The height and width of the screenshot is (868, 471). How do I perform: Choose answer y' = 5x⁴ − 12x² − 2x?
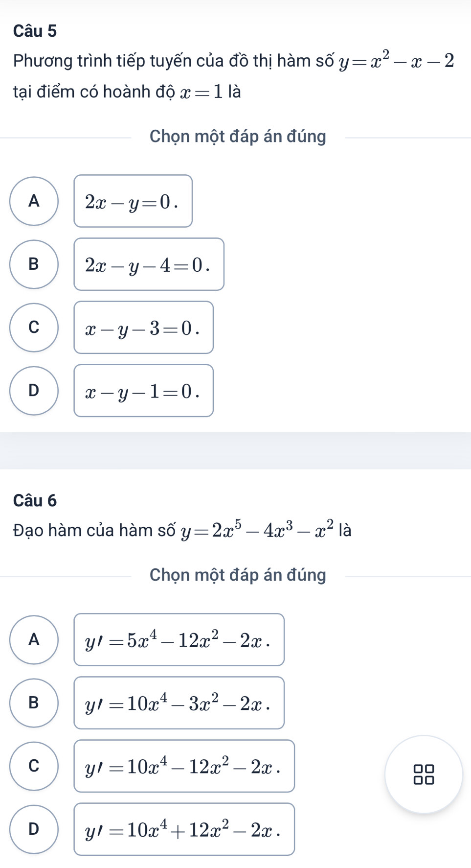[x=179, y=639]
